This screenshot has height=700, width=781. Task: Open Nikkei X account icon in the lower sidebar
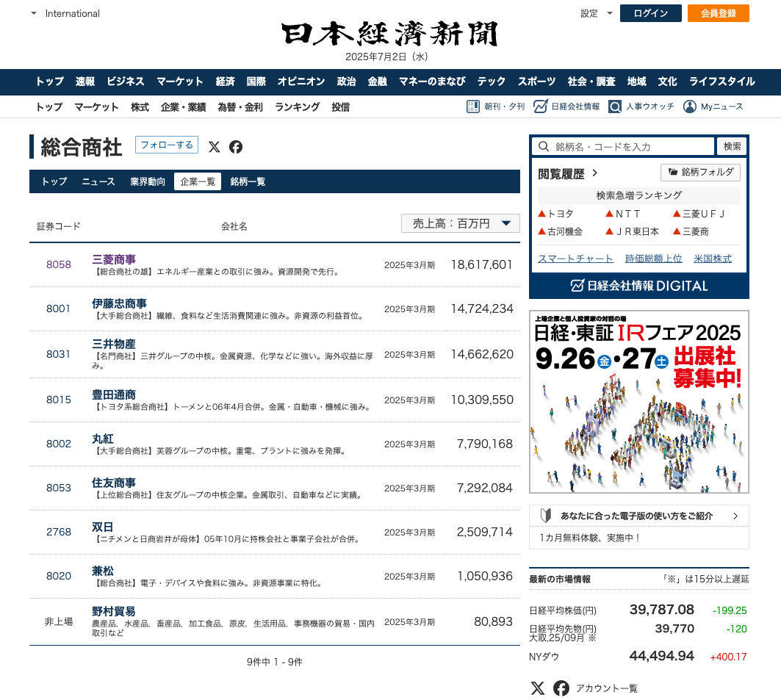[538, 688]
